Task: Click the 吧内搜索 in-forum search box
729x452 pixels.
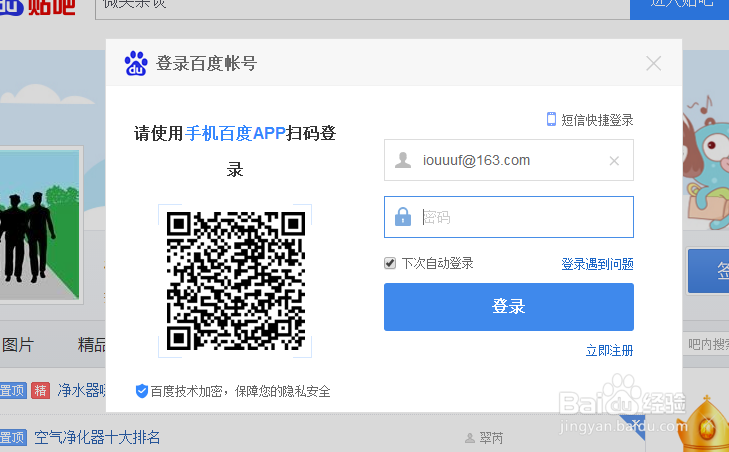Action: pyautogui.click(x=707, y=345)
